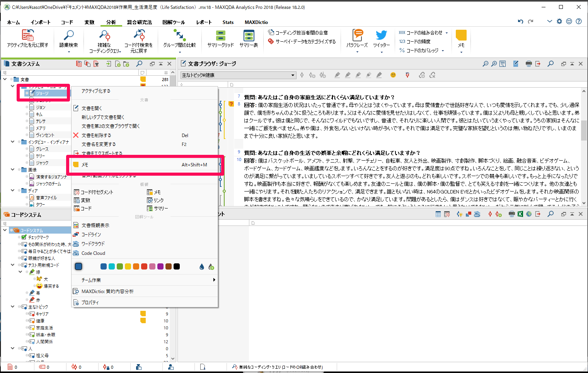Click コードの頻度 in ribbon
This screenshot has width=588, height=373.
pyautogui.click(x=415, y=41)
